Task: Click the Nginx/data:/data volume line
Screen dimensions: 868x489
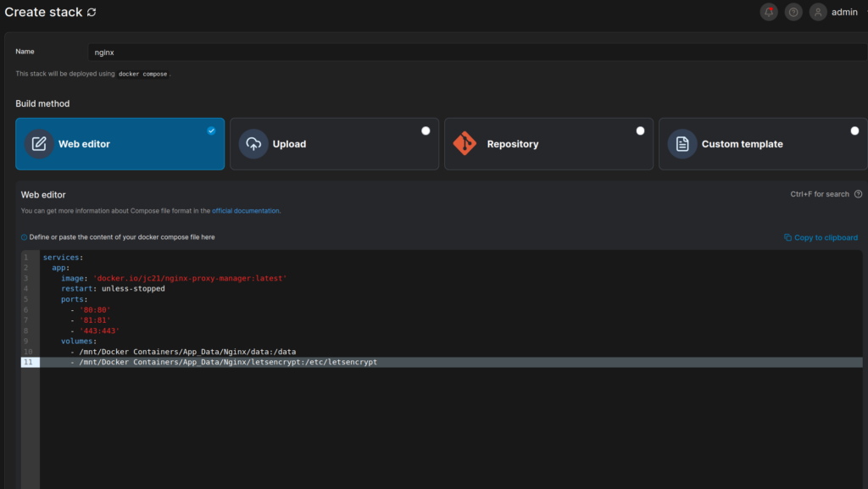Action: tap(183, 352)
